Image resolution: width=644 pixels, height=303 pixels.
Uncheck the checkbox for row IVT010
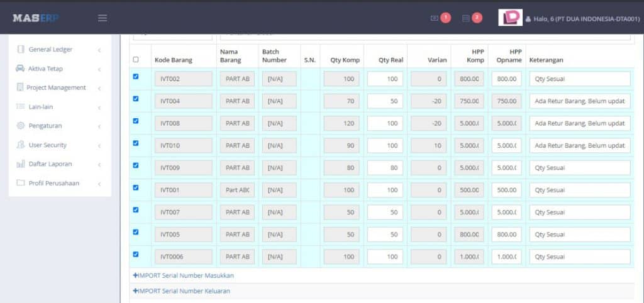coord(136,143)
